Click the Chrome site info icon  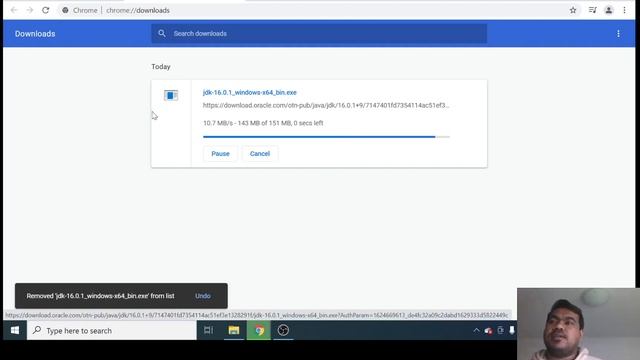pos(65,10)
